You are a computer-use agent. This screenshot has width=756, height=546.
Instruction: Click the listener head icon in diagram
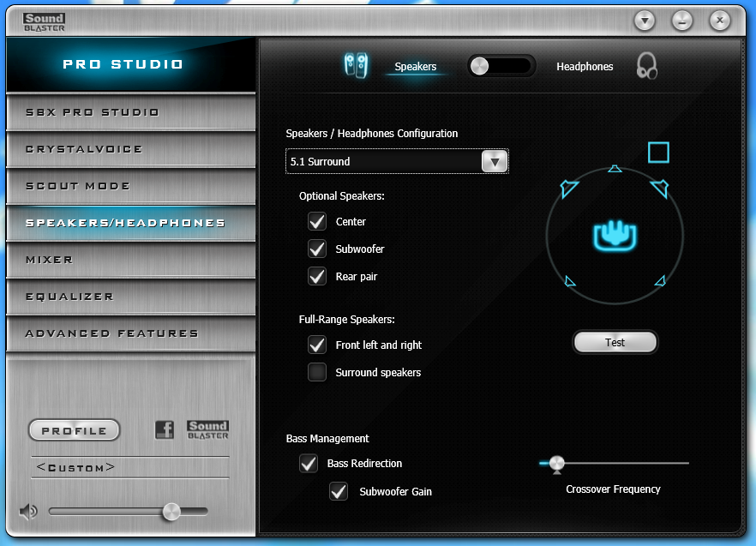615,236
